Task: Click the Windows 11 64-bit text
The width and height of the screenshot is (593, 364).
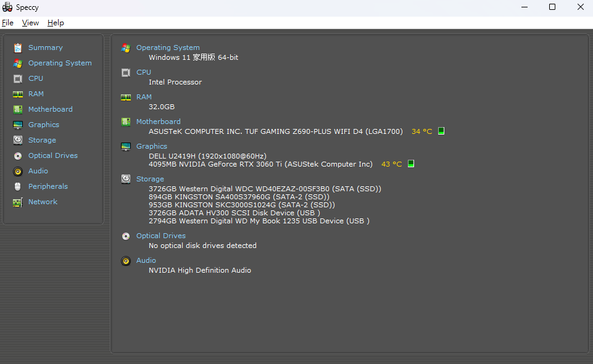Action: pos(193,57)
